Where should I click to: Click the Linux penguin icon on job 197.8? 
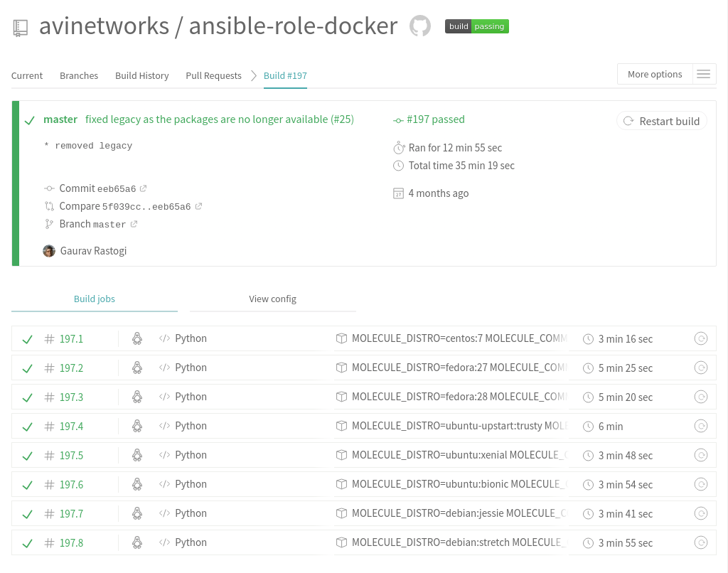[137, 542]
